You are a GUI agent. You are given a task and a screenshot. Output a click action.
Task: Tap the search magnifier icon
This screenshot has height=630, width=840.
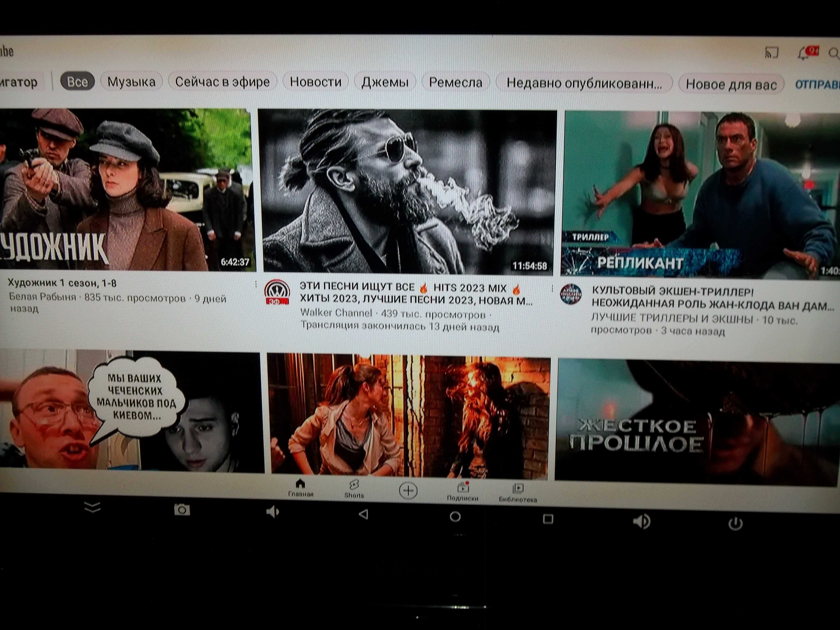pos(834,54)
